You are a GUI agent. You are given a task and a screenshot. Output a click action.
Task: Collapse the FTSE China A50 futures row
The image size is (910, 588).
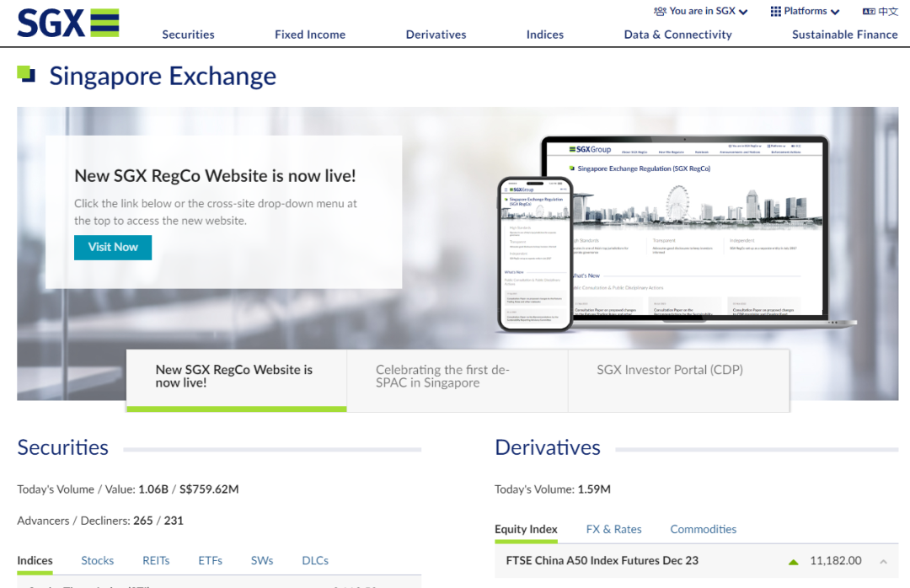click(x=883, y=561)
